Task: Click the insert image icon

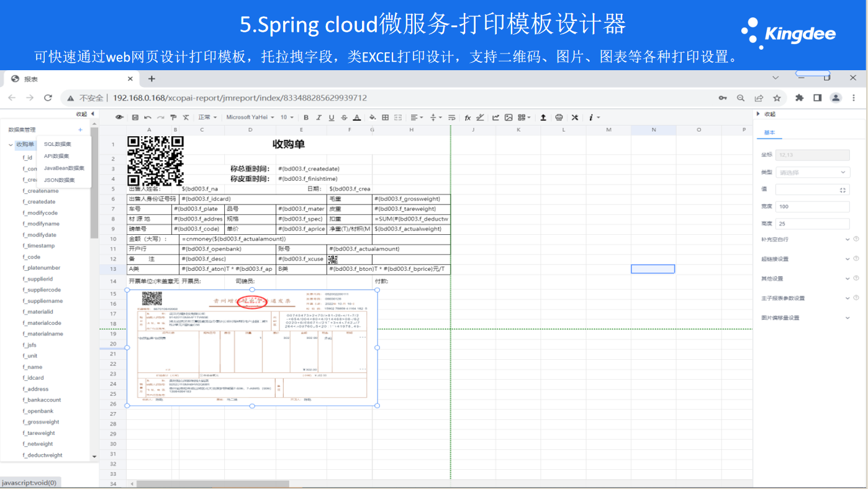Action: coord(509,117)
